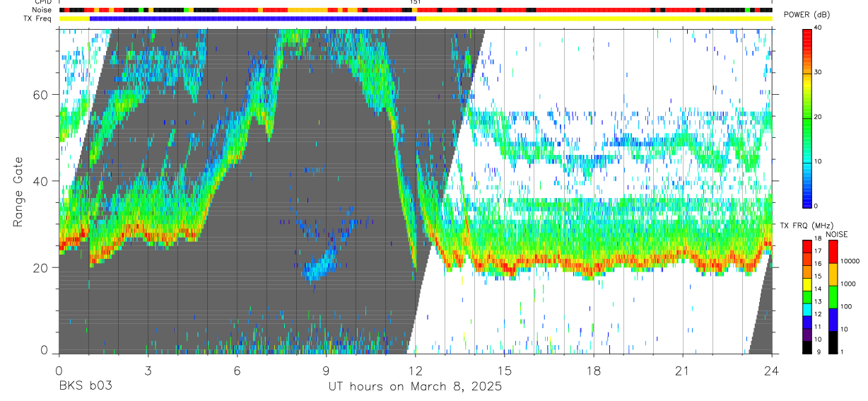Click the 40 label on POWER scale

point(819,28)
